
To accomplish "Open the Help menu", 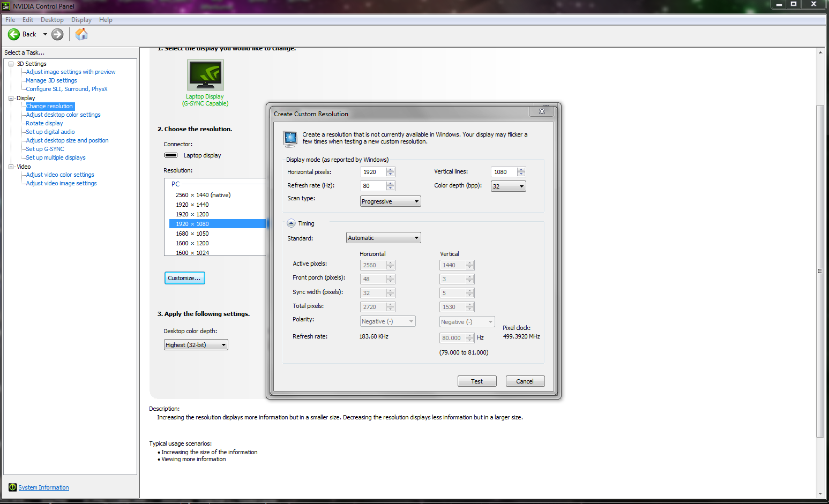I will 106,20.
